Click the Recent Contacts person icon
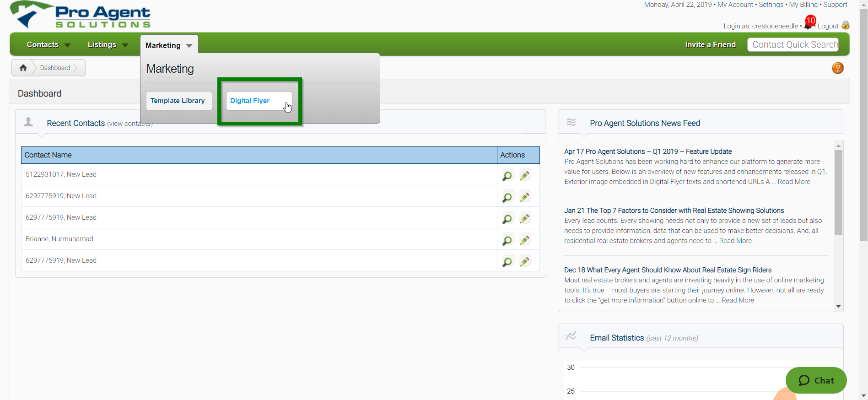Viewport: 868px width, 400px height. tap(28, 122)
